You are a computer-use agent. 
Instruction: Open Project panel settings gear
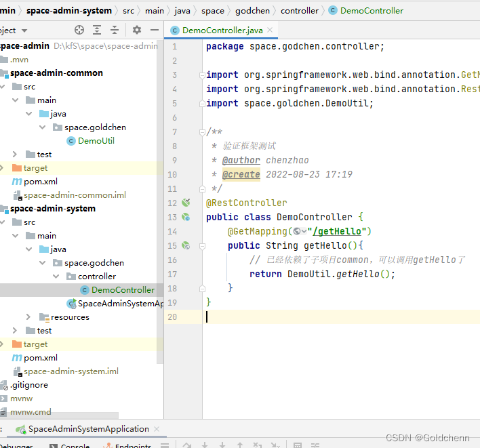[136, 30]
